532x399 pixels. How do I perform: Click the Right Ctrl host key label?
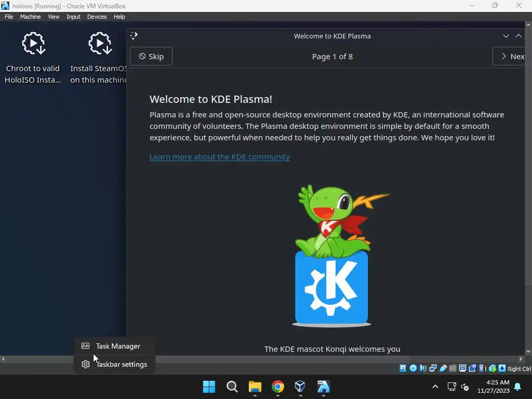coord(519,368)
